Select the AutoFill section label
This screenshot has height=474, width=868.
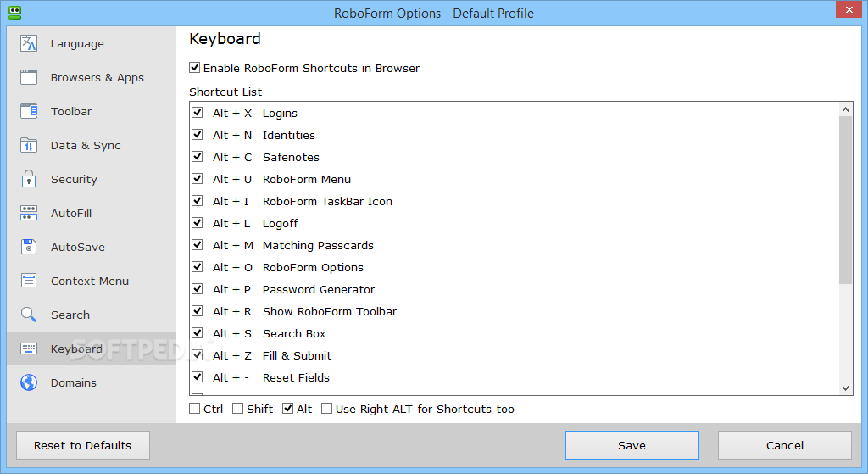coord(71,213)
